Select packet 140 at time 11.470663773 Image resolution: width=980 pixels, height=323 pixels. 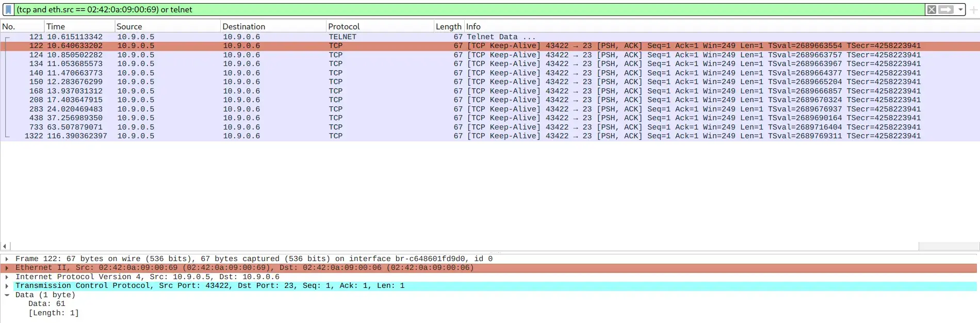tap(490, 73)
